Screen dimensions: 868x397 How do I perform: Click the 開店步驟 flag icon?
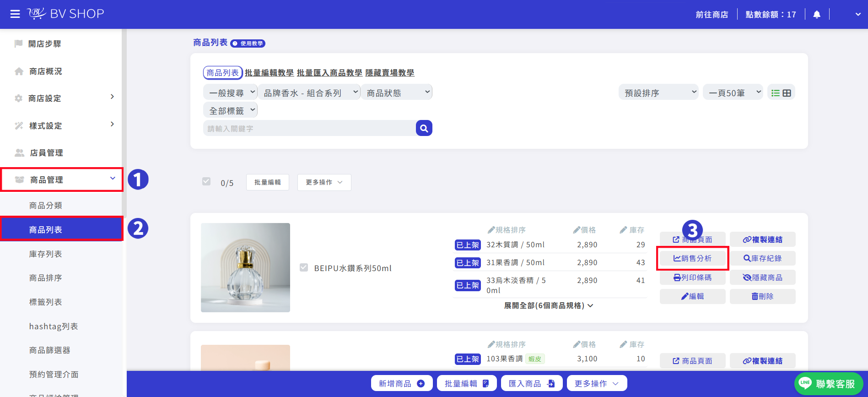coord(19,44)
